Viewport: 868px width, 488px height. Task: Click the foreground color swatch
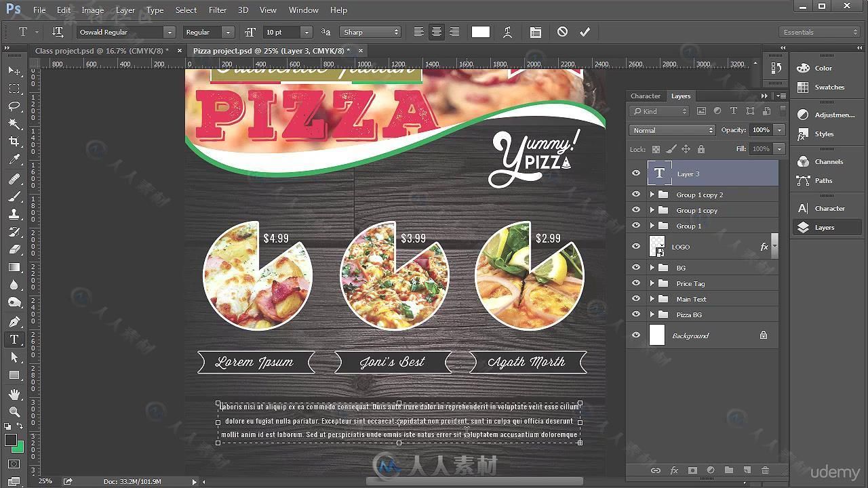(10, 441)
